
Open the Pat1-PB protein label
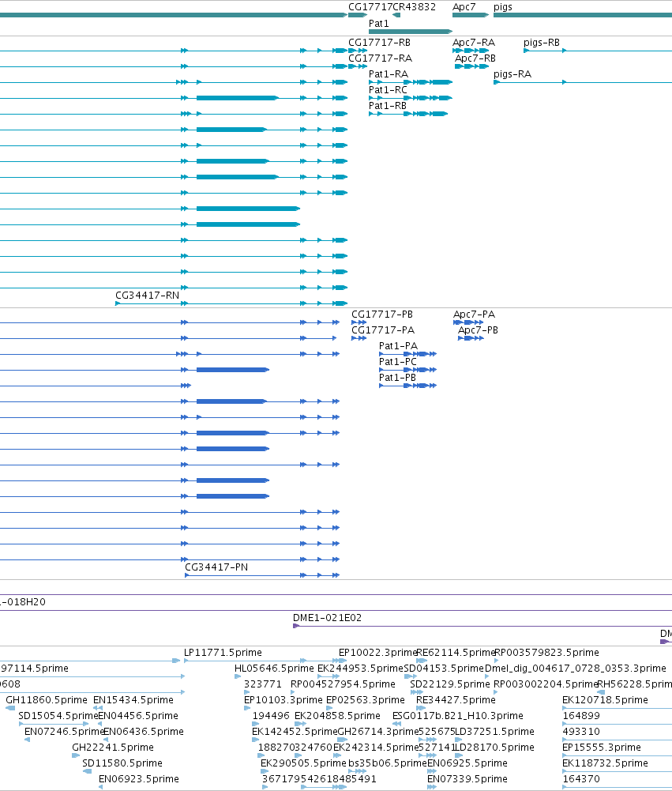397,378
